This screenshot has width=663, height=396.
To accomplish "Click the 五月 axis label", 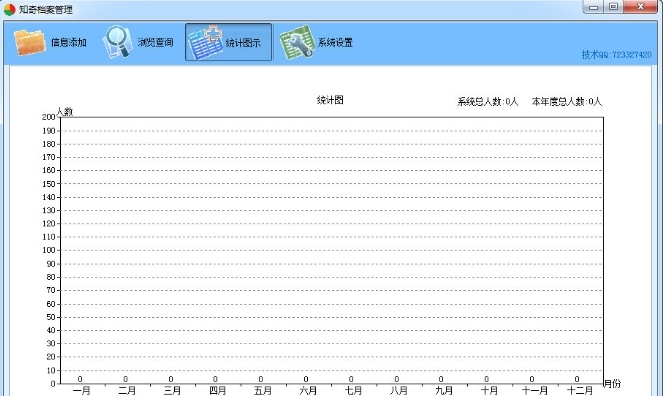I will (x=263, y=391).
